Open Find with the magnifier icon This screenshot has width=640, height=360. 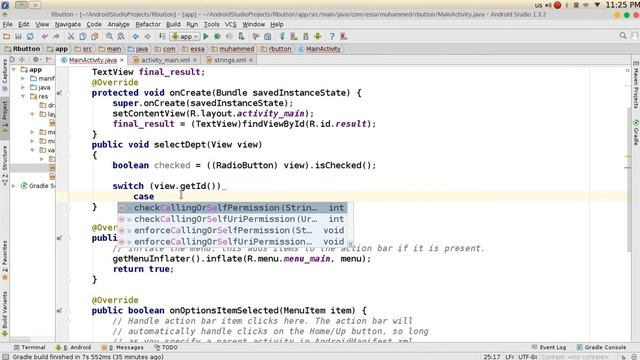109,37
